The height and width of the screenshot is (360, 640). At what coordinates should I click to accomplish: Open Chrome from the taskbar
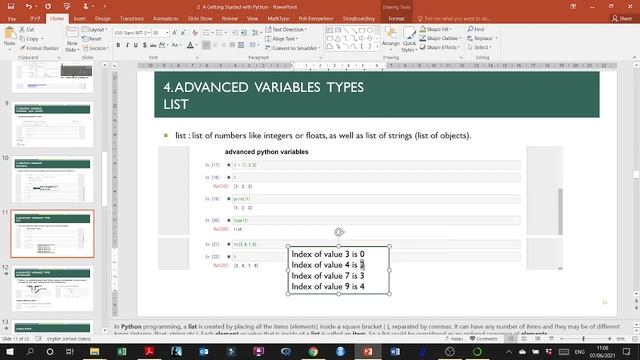coord(313,351)
